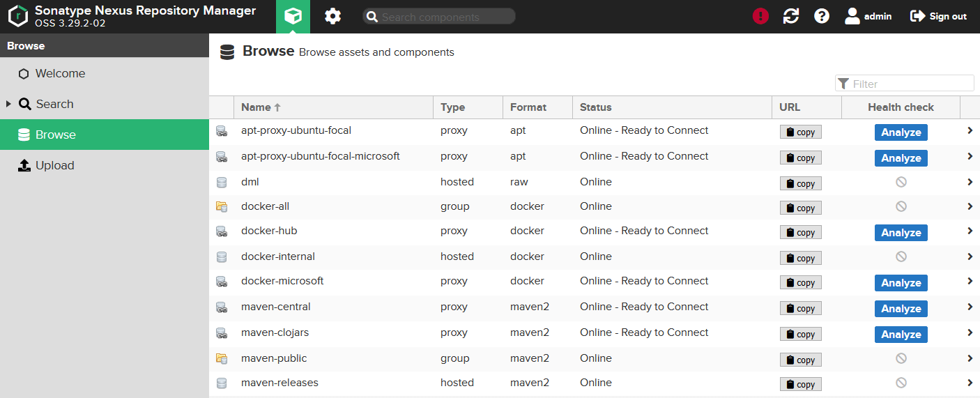The height and width of the screenshot is (398, 980).
Task: Click the dml hosted repository icon
Action: tap(222, 182)
